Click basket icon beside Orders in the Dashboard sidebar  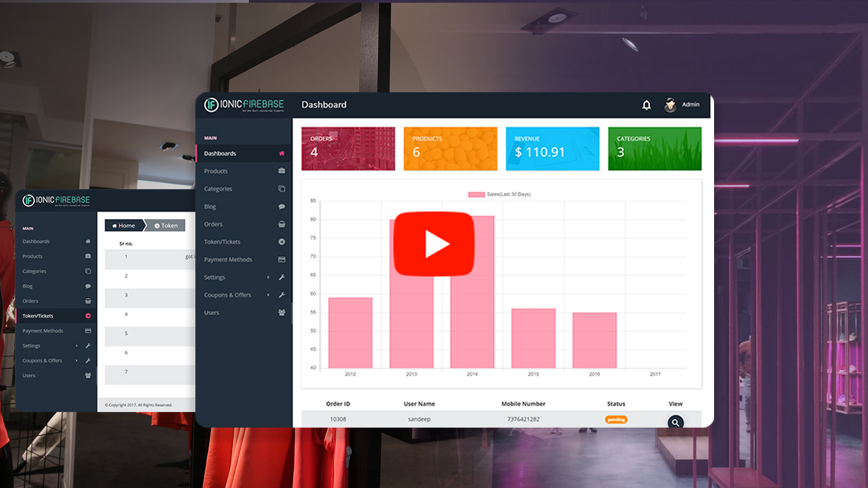[x=281, y=224]
